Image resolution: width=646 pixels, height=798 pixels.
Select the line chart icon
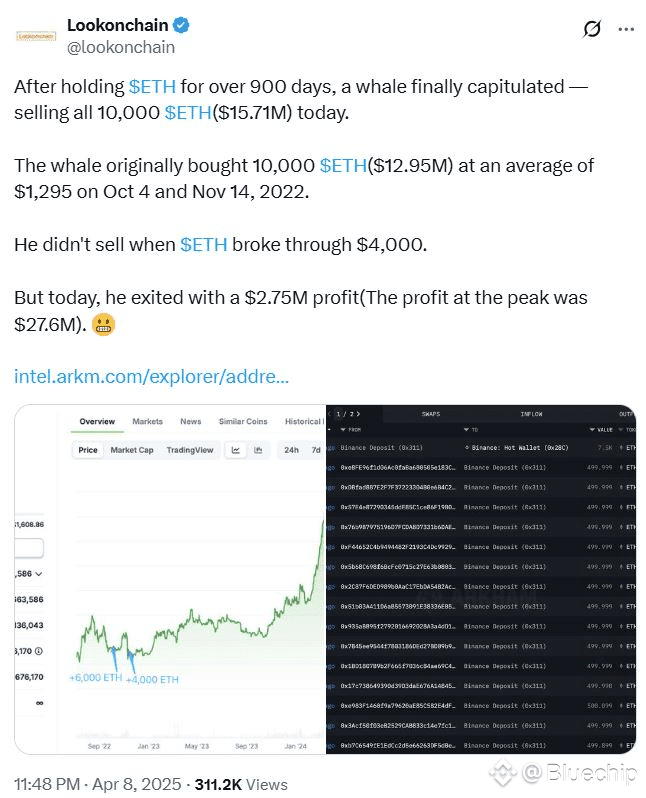click(x=237, y=450)
